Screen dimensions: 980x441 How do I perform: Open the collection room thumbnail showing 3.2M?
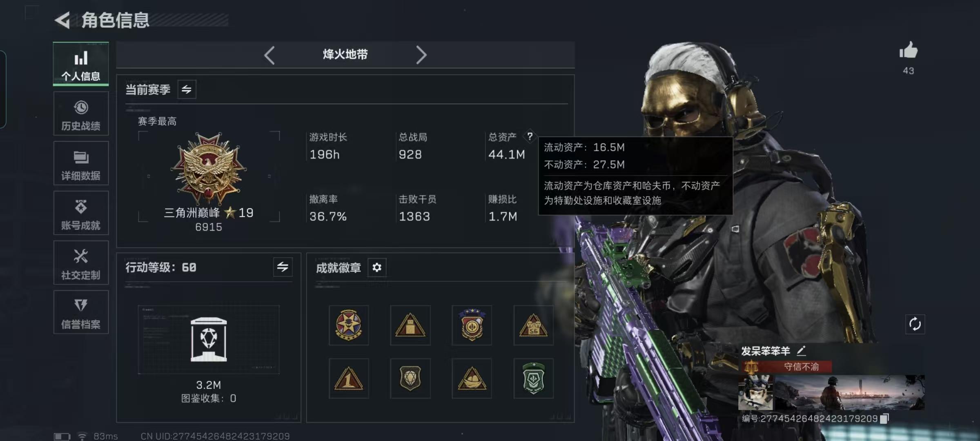pyautogui.click(x=209, y=340)
